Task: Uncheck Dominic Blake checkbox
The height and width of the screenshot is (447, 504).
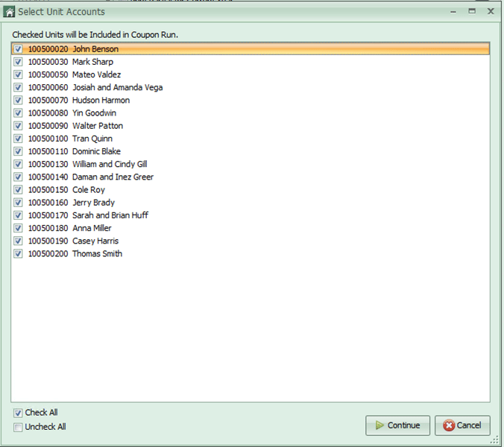Action: 18,151
